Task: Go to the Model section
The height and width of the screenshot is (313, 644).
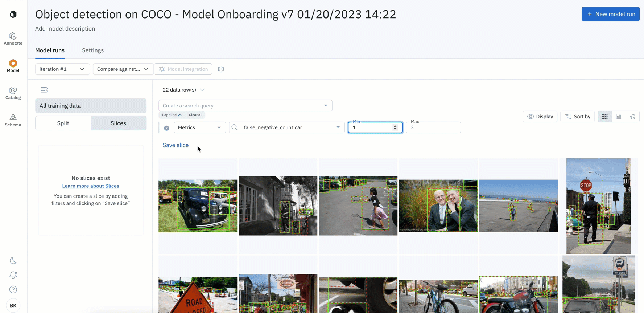Action: pos(13,66)
